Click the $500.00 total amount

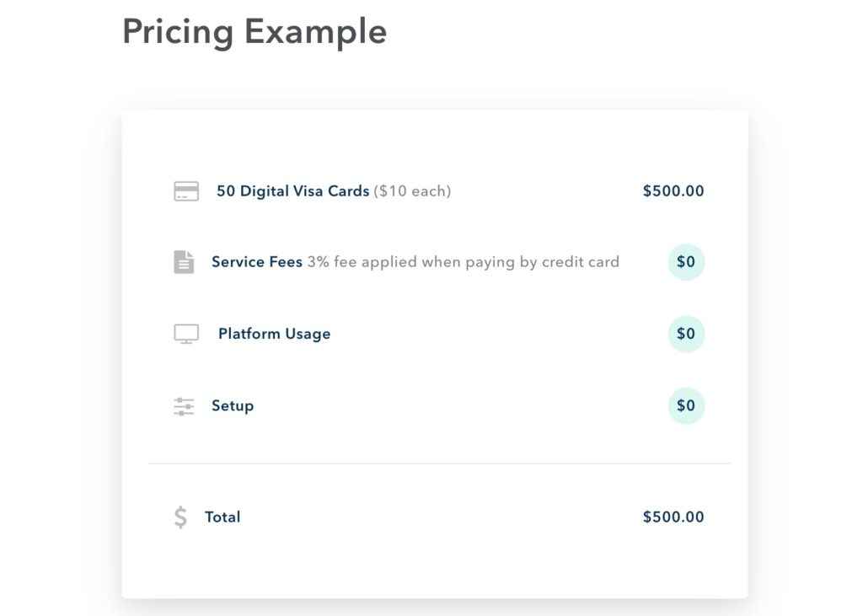click(673, 517)
